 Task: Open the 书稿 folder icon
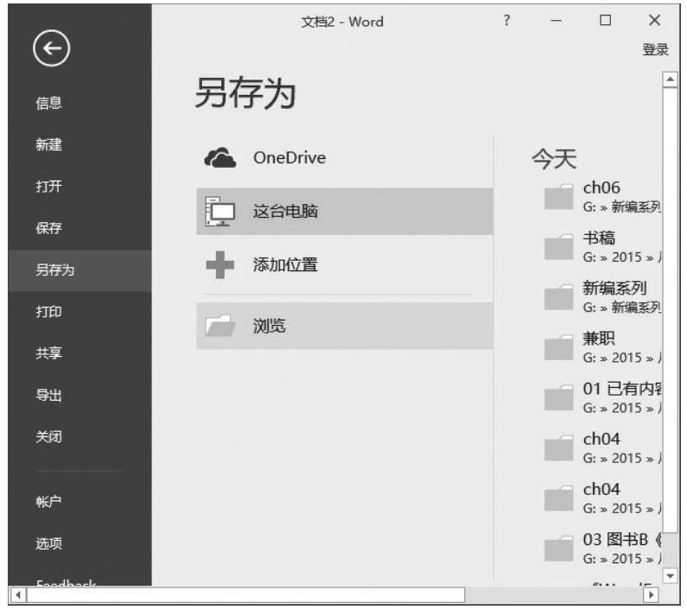pos(559,247)
